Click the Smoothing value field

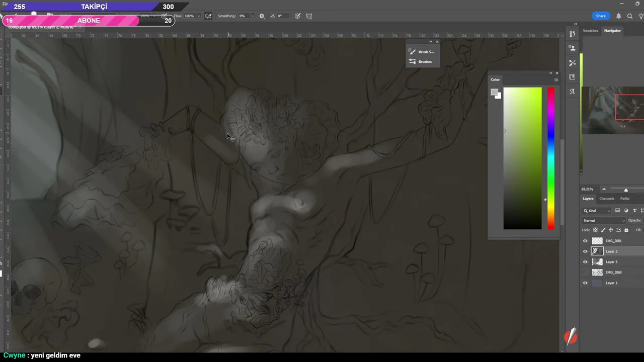click(243, 16)
